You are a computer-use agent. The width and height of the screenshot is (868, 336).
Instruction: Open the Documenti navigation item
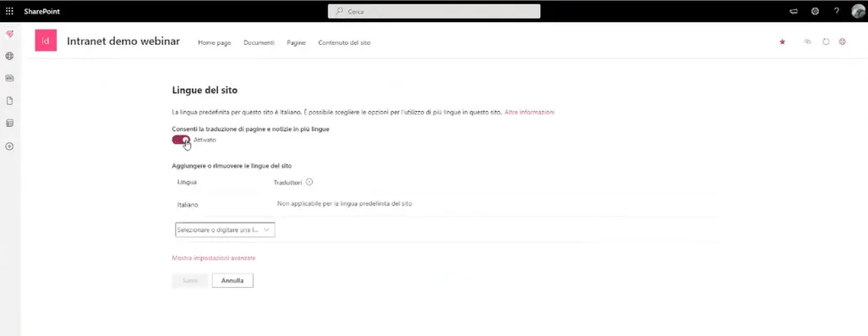(259, 42)
